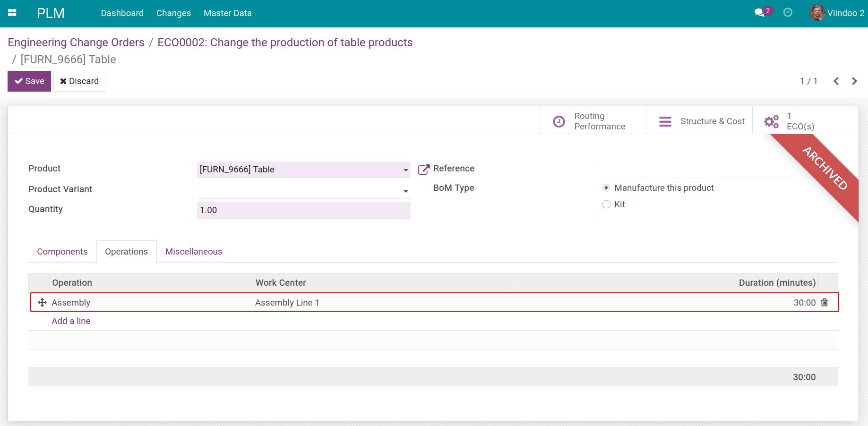Save the BoM changes
The image size is (868, 426).
click(29, 81)
